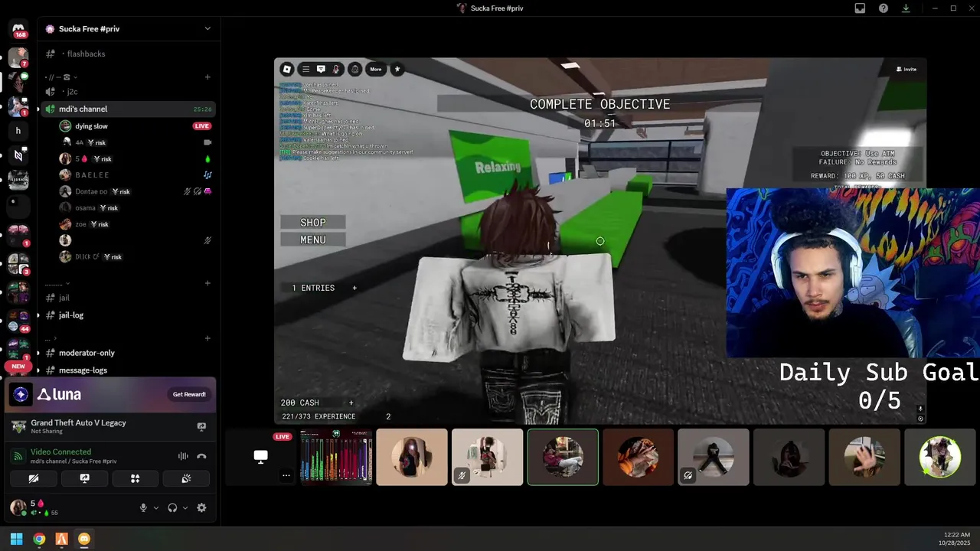Open Roblox chat bubble icon in stream

321,69
